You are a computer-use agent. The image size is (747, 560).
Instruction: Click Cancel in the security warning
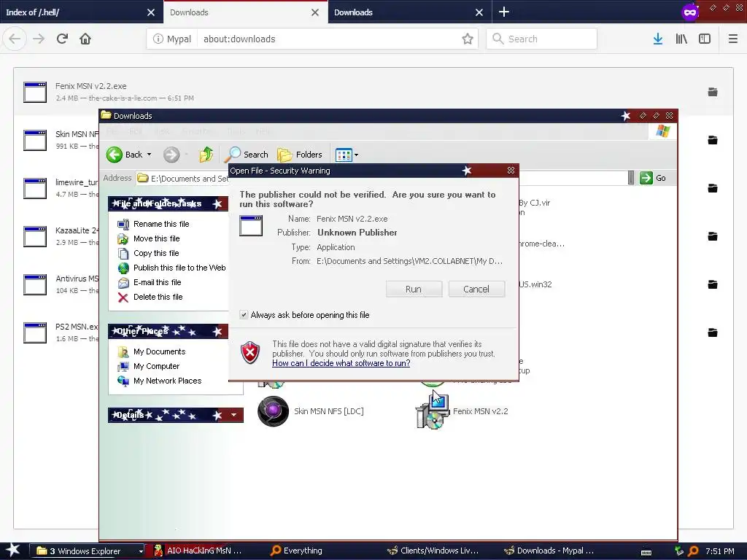(x=476, y=289)
